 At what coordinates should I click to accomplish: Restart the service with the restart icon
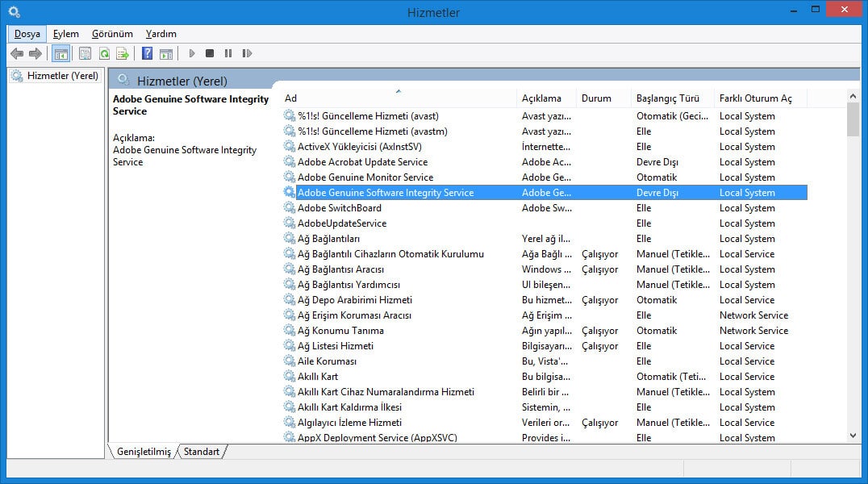click(x=247, y=54)
